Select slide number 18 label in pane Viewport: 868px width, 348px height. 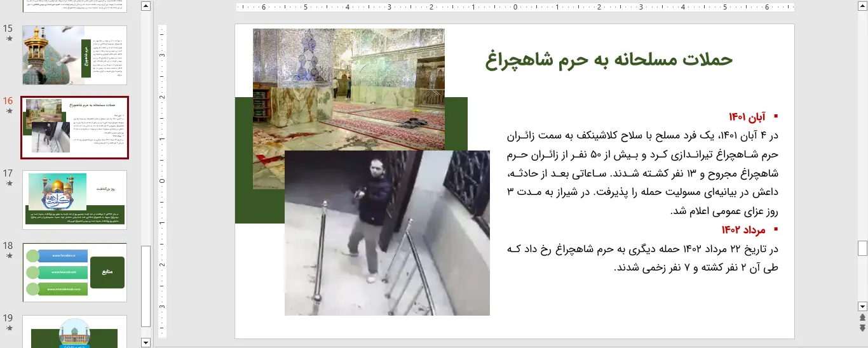[x=8, y=246]
